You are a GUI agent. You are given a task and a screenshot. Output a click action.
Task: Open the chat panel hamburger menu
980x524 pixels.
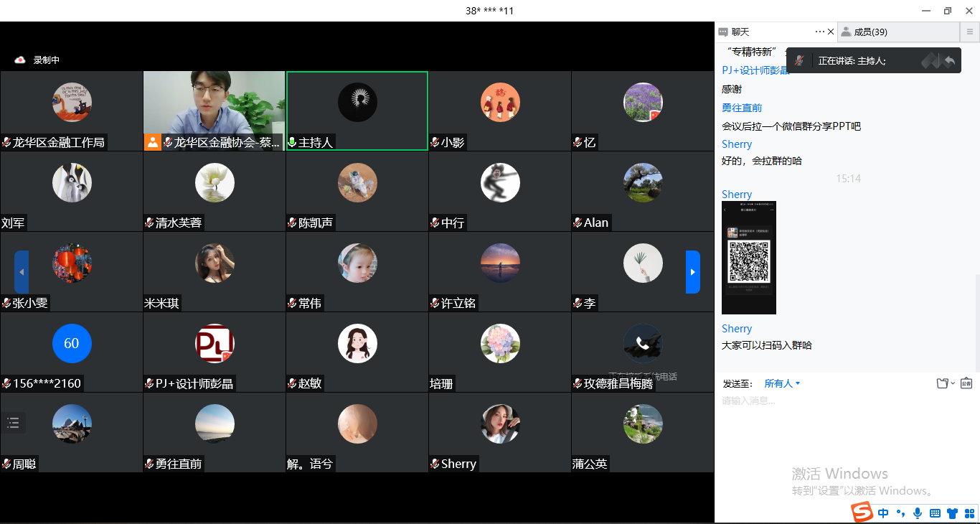click(x=970, y=32)
